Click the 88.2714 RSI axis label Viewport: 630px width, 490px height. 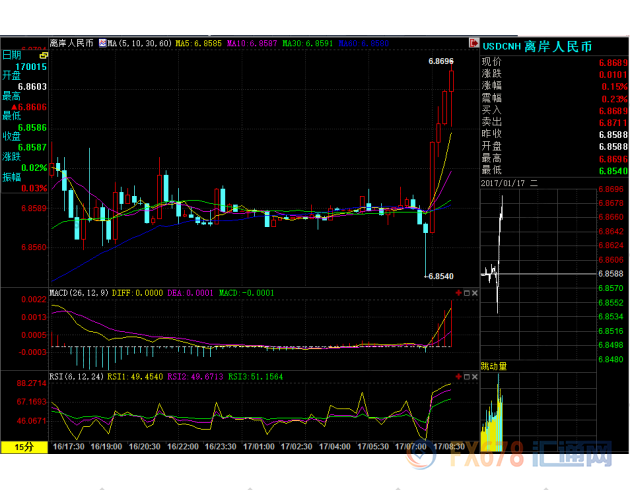(x=32, y=383)
